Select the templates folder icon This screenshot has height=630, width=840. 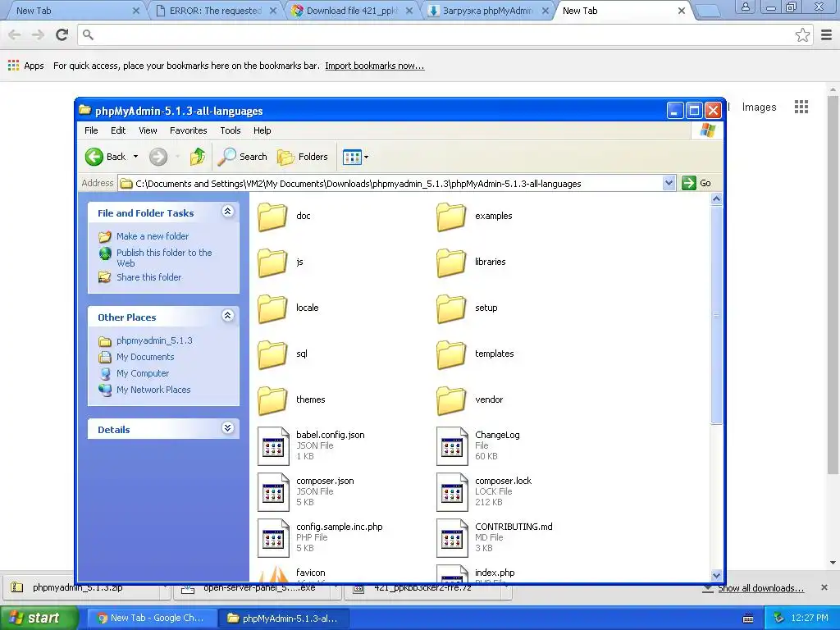(451, 354)
